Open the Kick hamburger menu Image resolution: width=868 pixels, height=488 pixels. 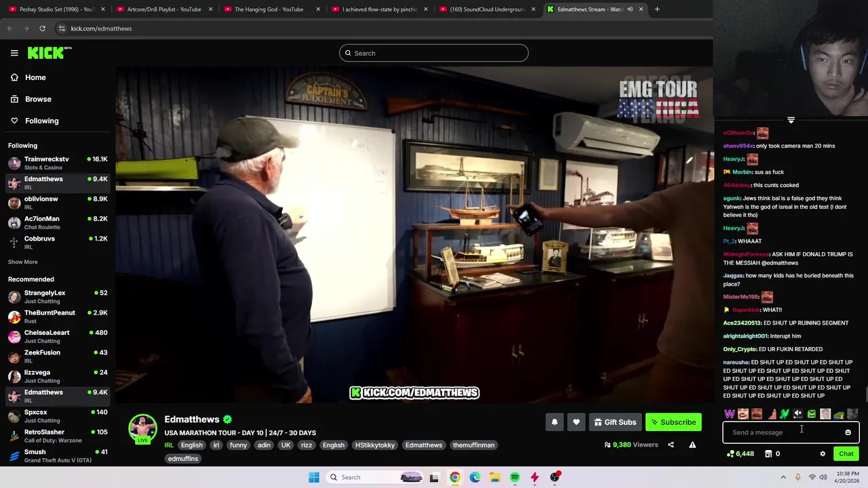click(14, 53)
